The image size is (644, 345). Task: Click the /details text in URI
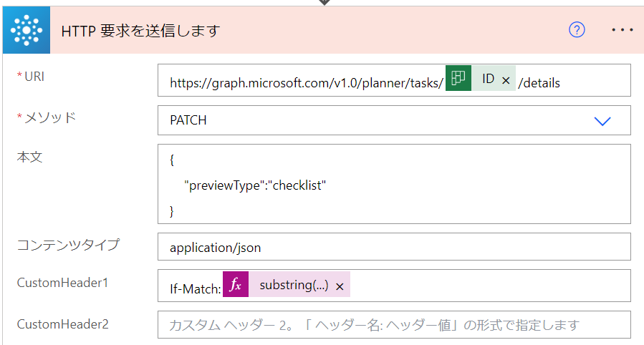tap(539, 83)
